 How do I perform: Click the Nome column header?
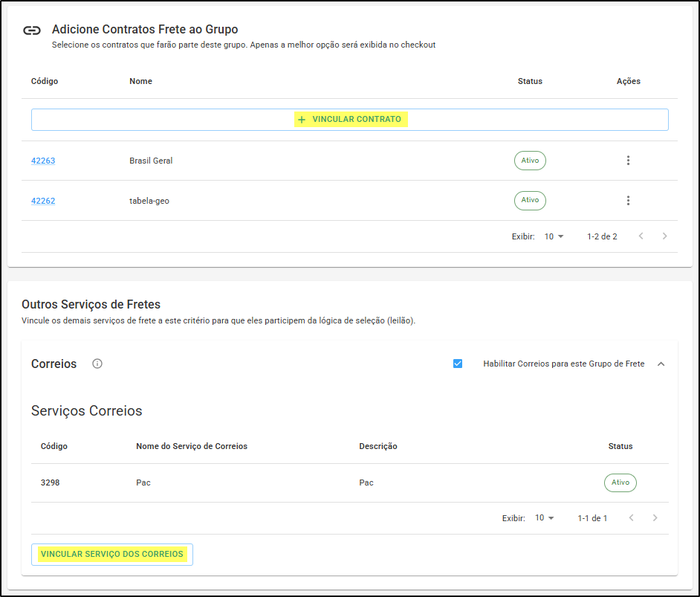tap(140, 81)
